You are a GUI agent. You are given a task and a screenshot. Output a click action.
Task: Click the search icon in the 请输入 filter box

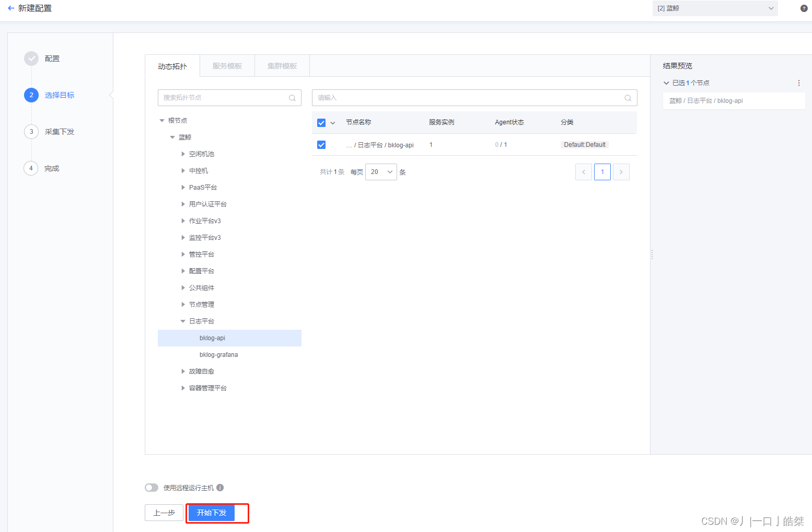coord(628,98)
